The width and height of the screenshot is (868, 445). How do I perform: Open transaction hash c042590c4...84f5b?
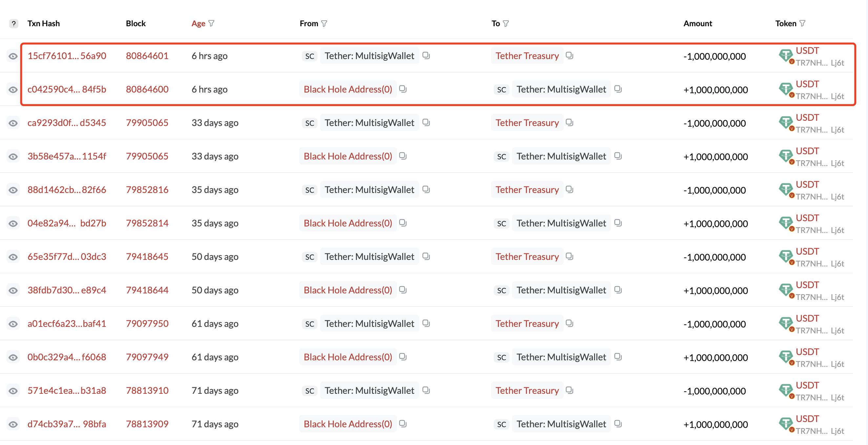[67, 89]
